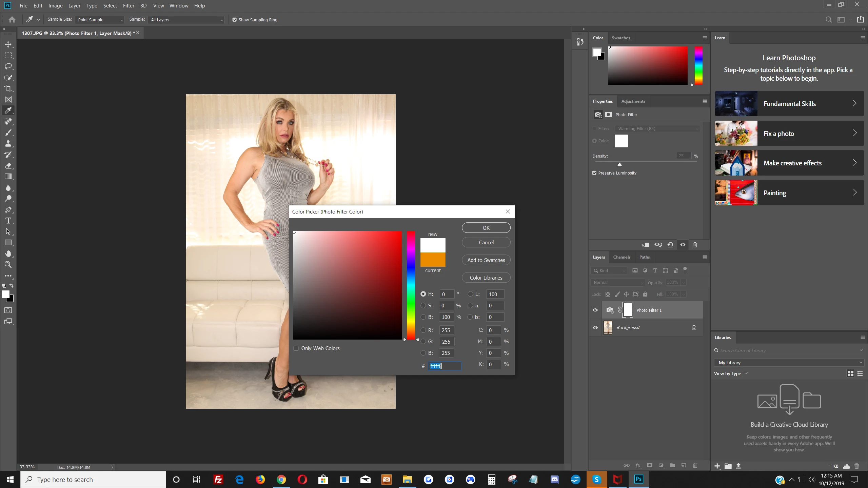Enable Only Web Colors checkbox
Image resolution: width=868 pixels, height=488 pixels.
[296, 348]
